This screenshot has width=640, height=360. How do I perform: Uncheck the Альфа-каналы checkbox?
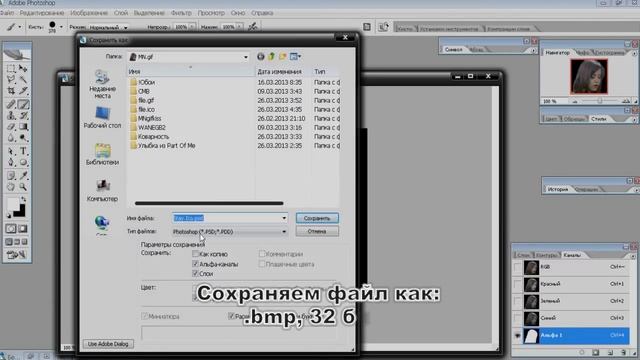[195, 264]
